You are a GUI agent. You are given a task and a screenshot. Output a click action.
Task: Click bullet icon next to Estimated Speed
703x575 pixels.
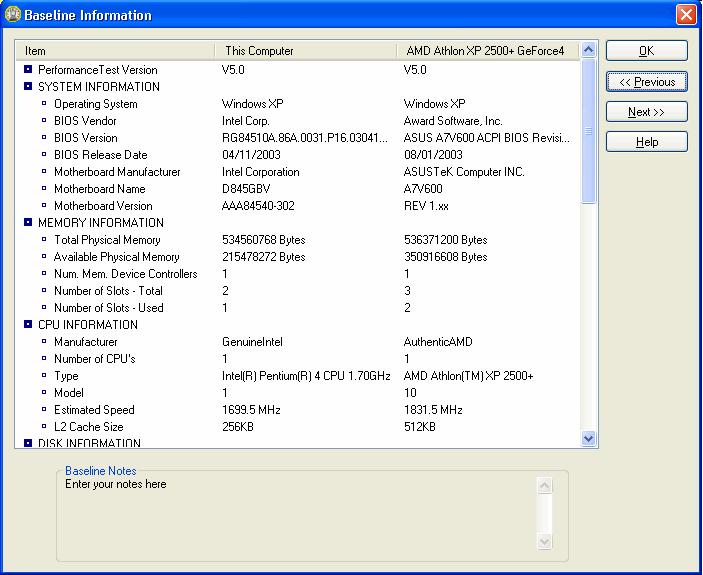click(x=44, y=409)
